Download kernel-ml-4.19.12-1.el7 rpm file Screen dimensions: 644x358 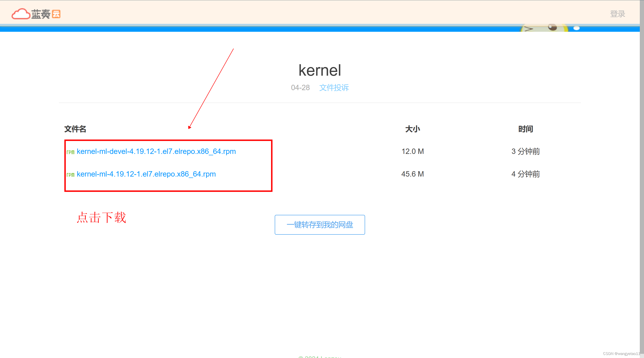(146, 174)
